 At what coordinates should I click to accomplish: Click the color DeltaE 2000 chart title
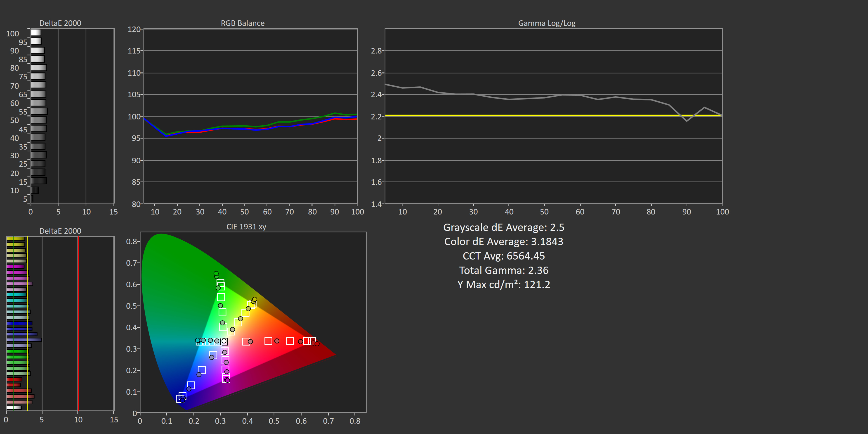pyautogui.click(x=60, y=231)
